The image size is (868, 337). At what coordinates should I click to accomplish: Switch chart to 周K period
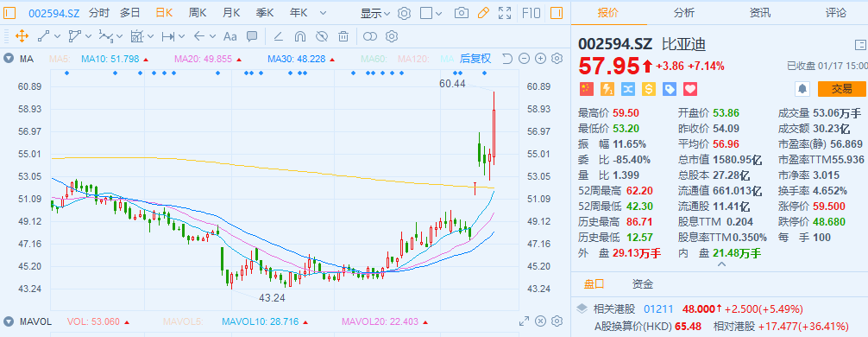click(x=197, y=13)
